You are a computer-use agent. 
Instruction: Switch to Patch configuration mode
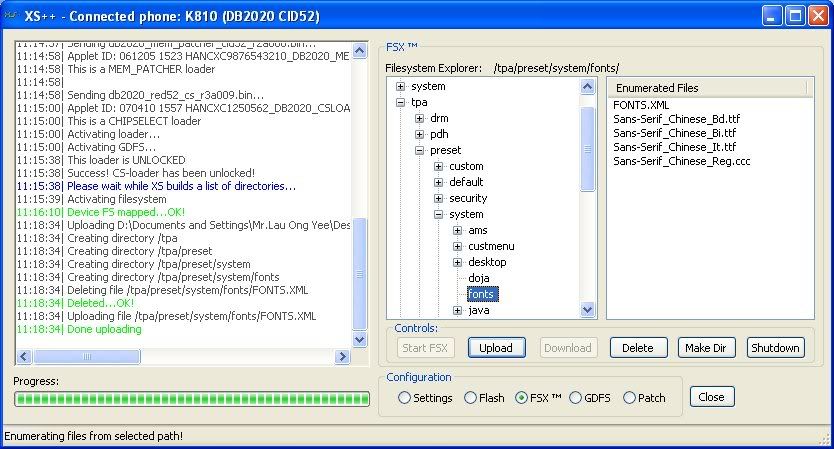629,398
